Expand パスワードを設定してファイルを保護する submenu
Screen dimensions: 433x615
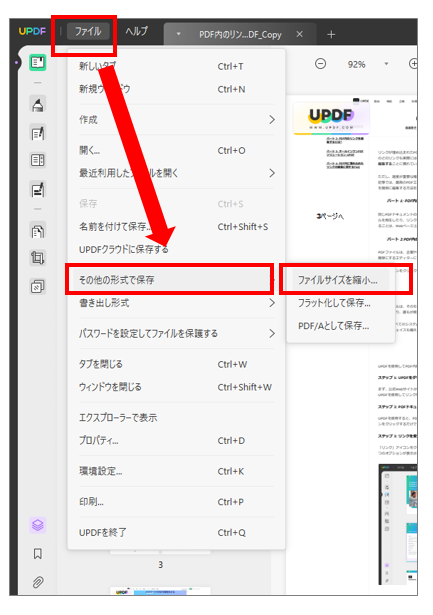pyautogui.click(x=176, y=333)
